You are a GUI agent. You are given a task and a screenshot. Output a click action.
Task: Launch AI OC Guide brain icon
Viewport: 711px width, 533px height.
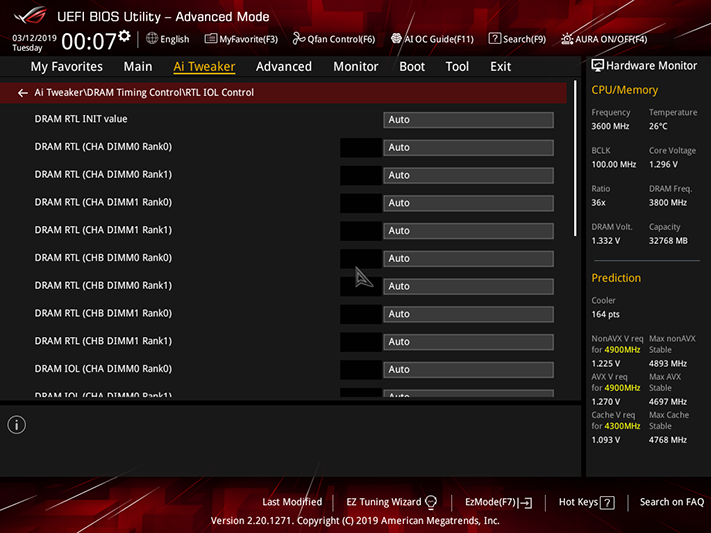pos(396,39)
